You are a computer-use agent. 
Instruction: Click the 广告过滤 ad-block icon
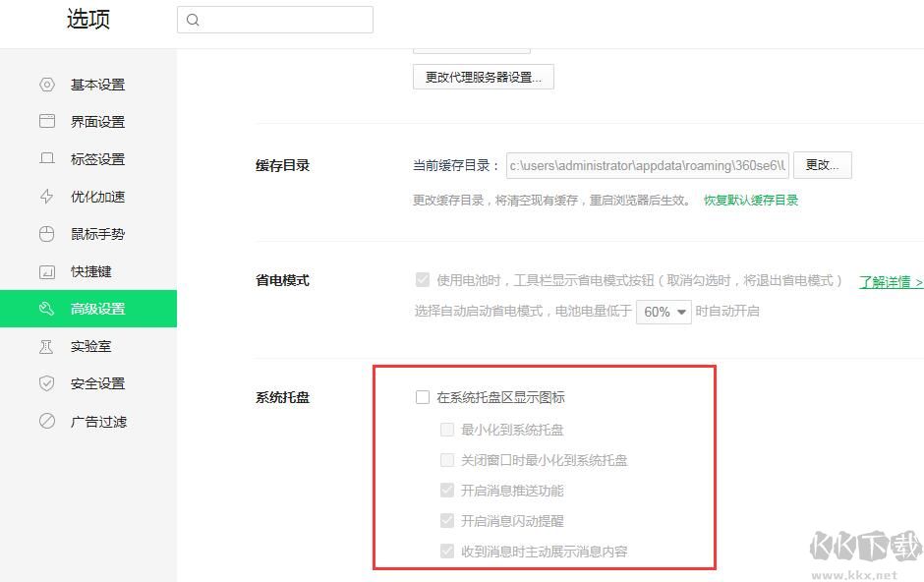(47, 421)
